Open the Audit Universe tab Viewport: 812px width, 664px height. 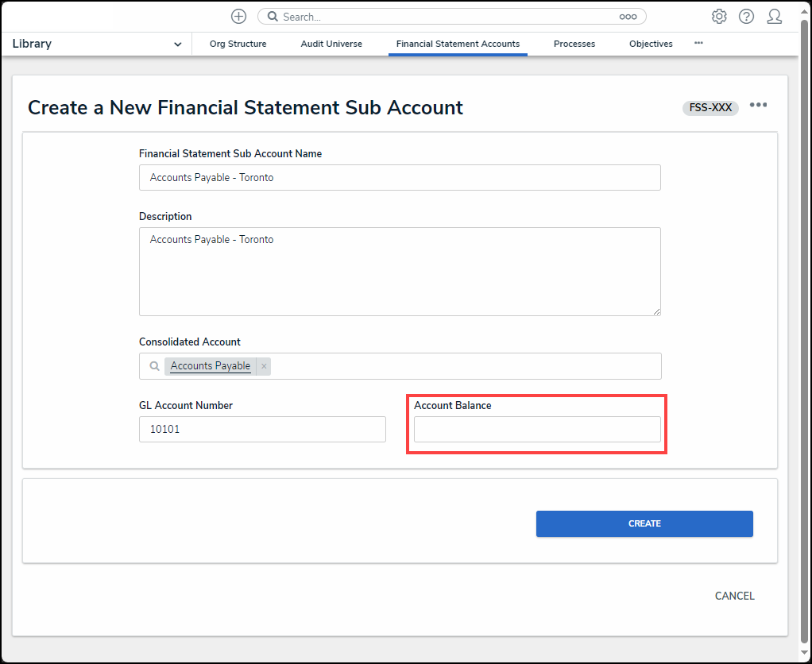point(331,44)
